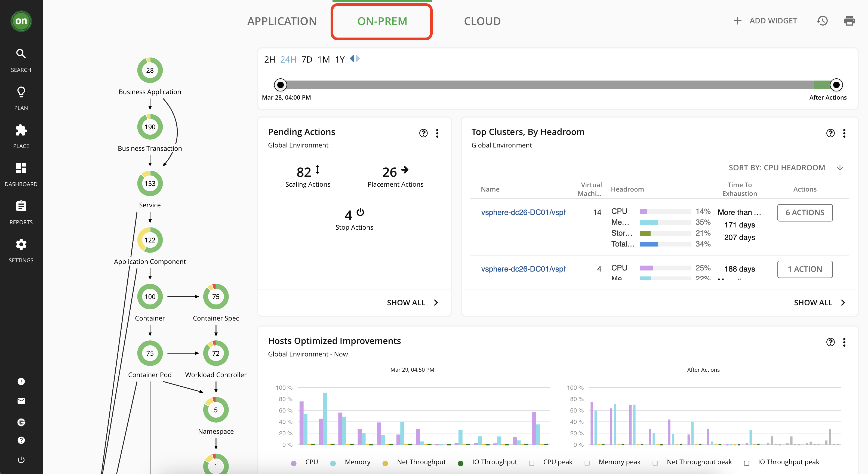Open sidebar help question icon
This screenshot has width=868, height=474.
click(21, 440)
